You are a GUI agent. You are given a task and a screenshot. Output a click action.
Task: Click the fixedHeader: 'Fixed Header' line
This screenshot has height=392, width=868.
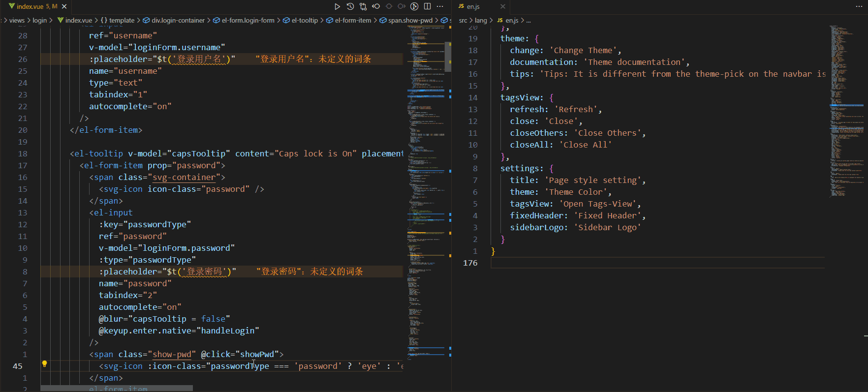click(x=578, y=215)
